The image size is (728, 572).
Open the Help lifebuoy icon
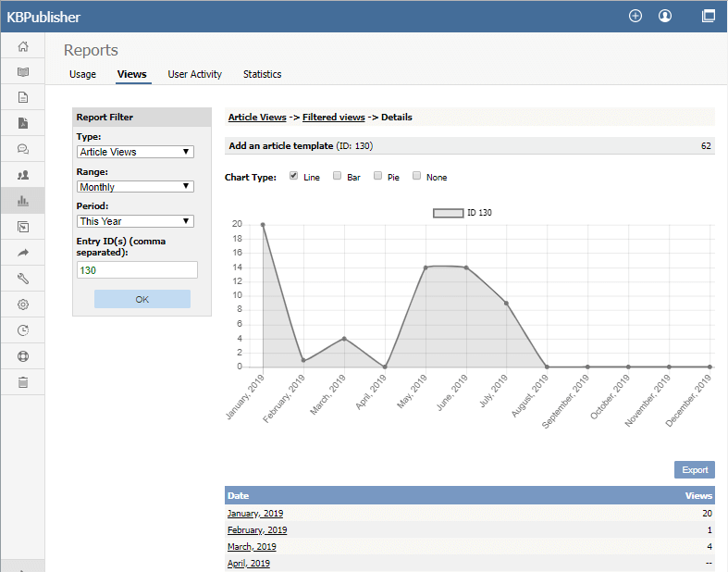[23, 356]
